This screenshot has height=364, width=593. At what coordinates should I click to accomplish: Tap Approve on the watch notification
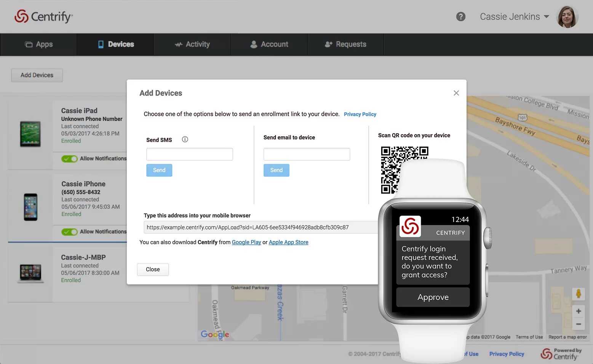pos(433,297)
